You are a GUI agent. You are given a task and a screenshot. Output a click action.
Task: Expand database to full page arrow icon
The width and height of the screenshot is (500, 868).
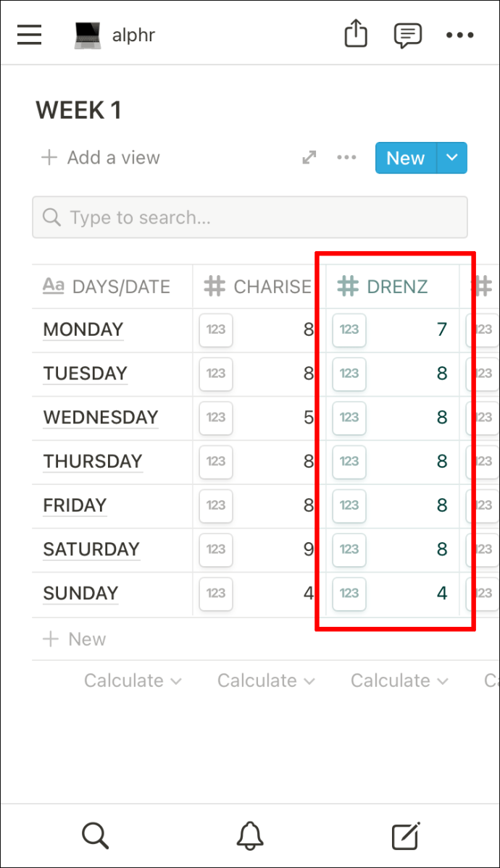pos(309,158)
